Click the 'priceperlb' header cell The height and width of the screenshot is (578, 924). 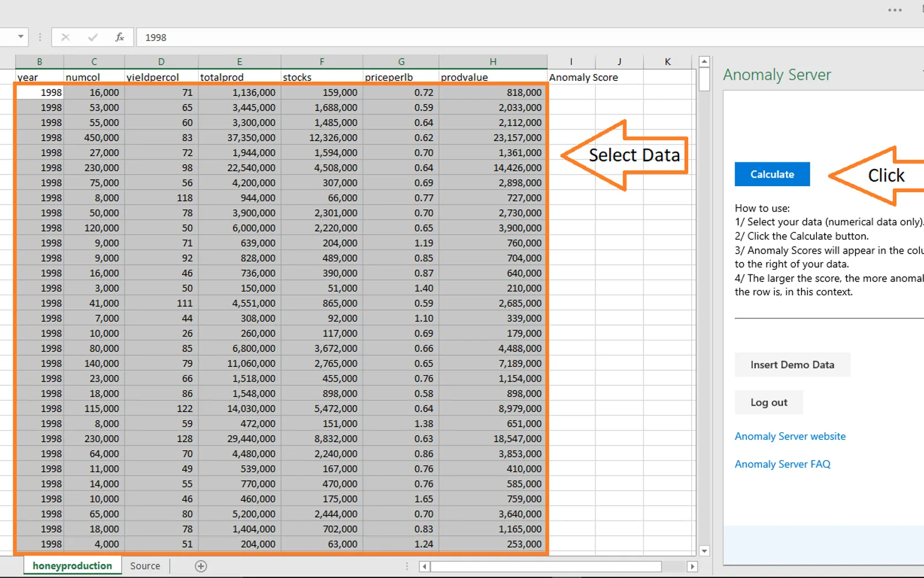[x=401, y=77]
